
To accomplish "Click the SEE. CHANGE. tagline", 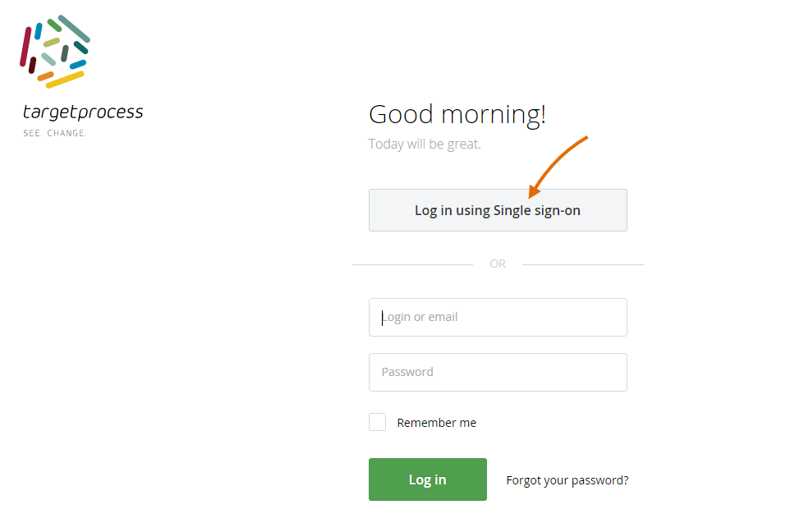I will click(54, 132).
